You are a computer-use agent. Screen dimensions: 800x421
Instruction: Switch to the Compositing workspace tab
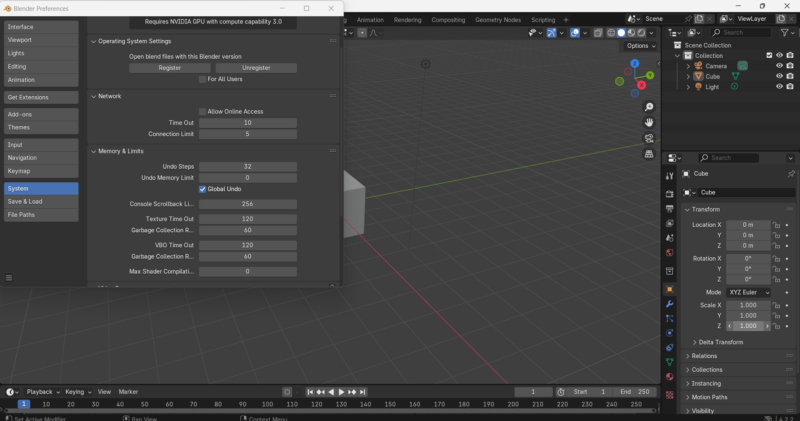pos(448,20)
